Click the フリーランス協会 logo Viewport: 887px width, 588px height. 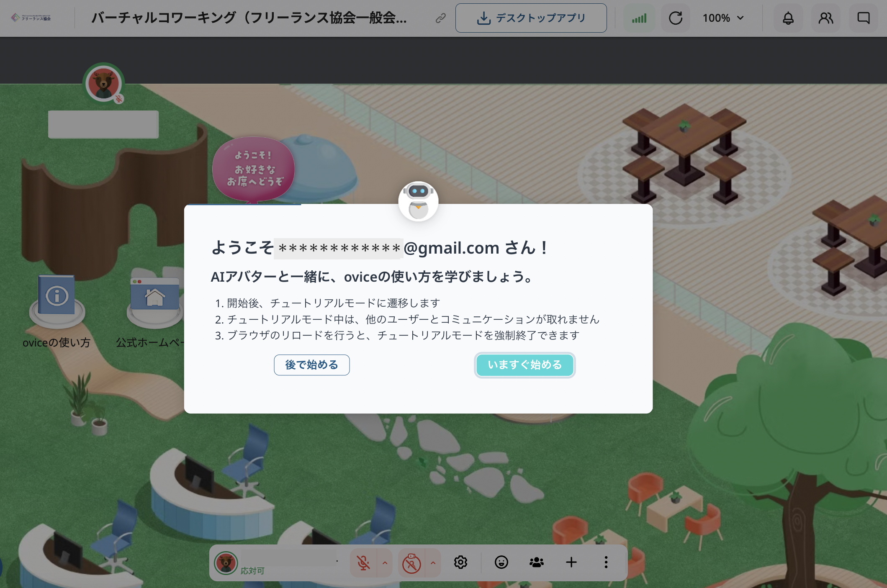(x=31, y=18)
